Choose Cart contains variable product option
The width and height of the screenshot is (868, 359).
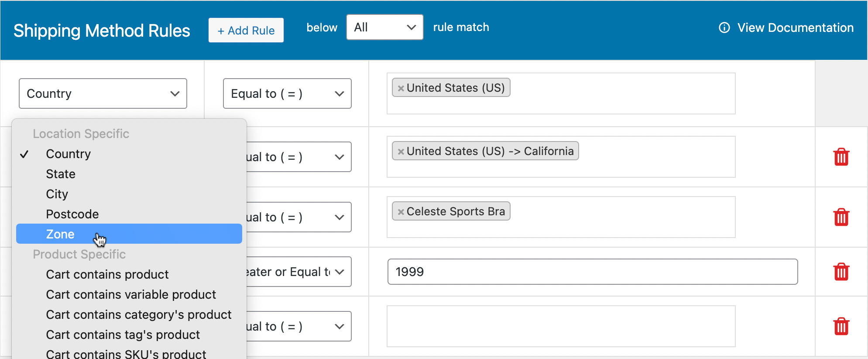click(129, 294)
